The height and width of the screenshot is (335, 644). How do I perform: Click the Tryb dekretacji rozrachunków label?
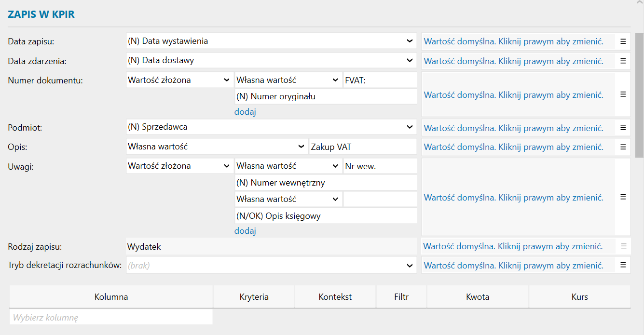(65, 266)
